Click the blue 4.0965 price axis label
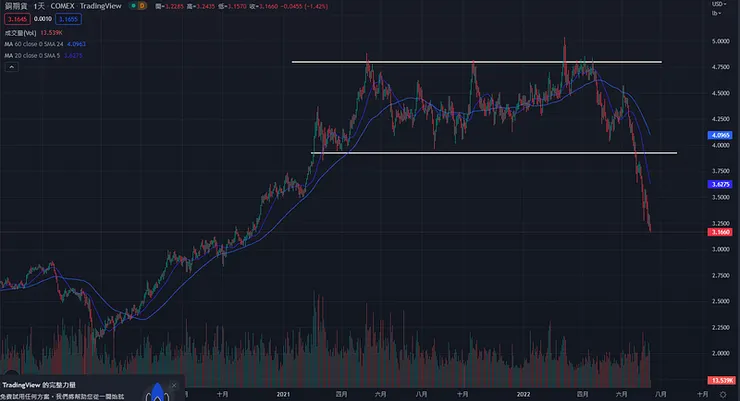The width and height of the screenshot is (740, 401). (x=720, y=135)
